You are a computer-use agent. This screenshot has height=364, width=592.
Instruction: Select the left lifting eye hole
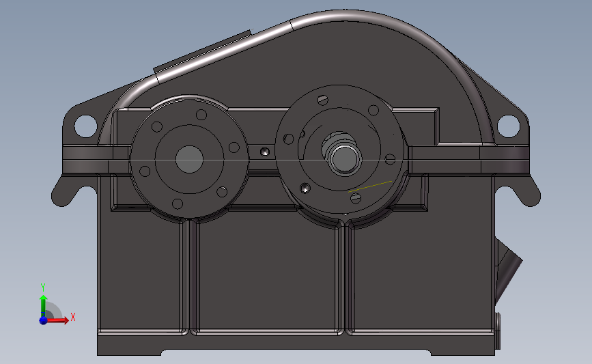pyautogui.click(x=86, y=126)
